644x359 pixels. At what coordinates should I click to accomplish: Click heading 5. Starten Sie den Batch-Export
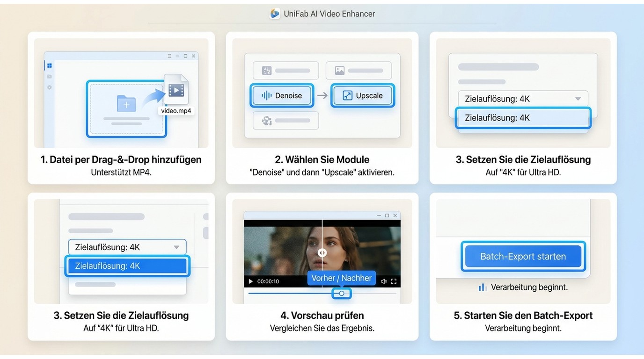click(x=523, y=316)
